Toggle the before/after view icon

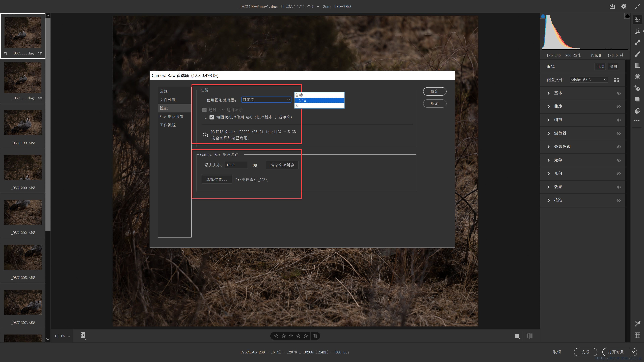coord(529,336)
